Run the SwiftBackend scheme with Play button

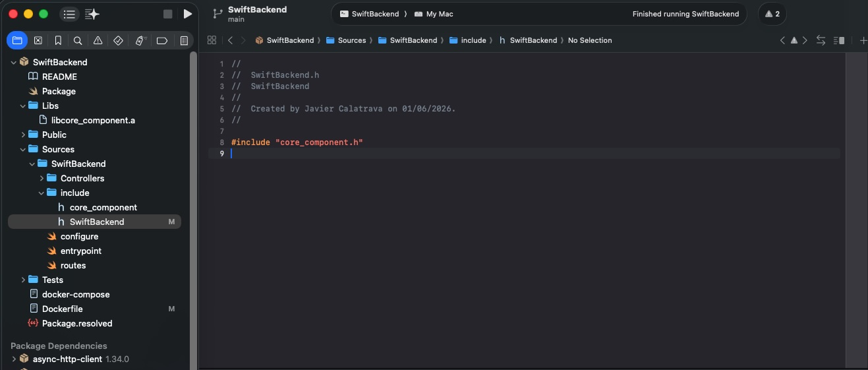188,14
